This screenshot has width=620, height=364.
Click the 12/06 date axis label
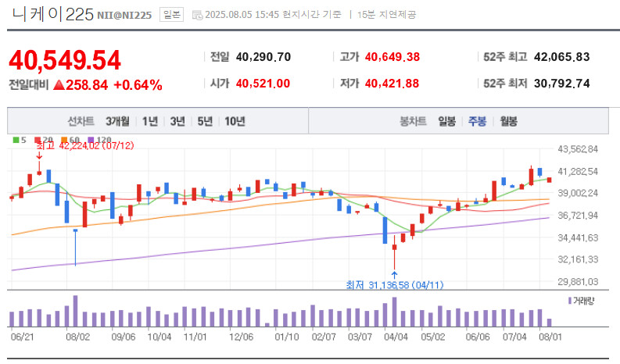tap(242, 337)
